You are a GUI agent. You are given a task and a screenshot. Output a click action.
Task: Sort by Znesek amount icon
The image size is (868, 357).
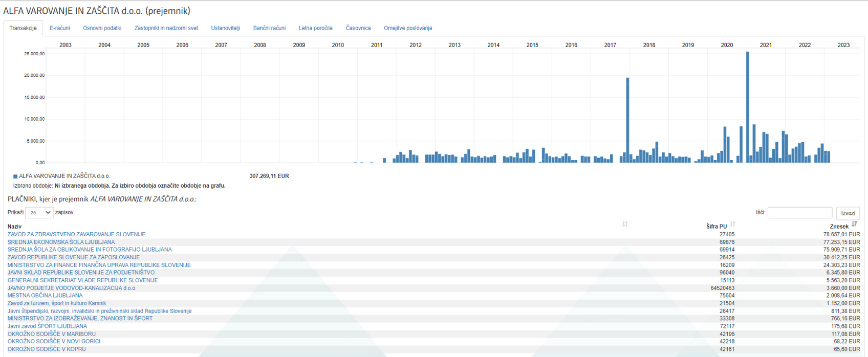pyautogui.click(x=854, y=224)
